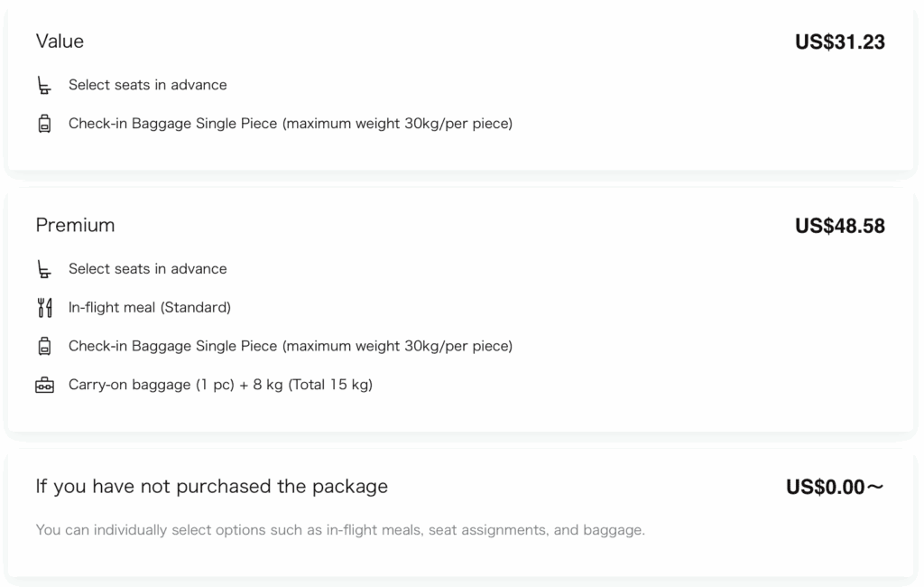The image size is (924, 587).
Task: Click the fork and knife meal icon
Action: tap(44, 308)
